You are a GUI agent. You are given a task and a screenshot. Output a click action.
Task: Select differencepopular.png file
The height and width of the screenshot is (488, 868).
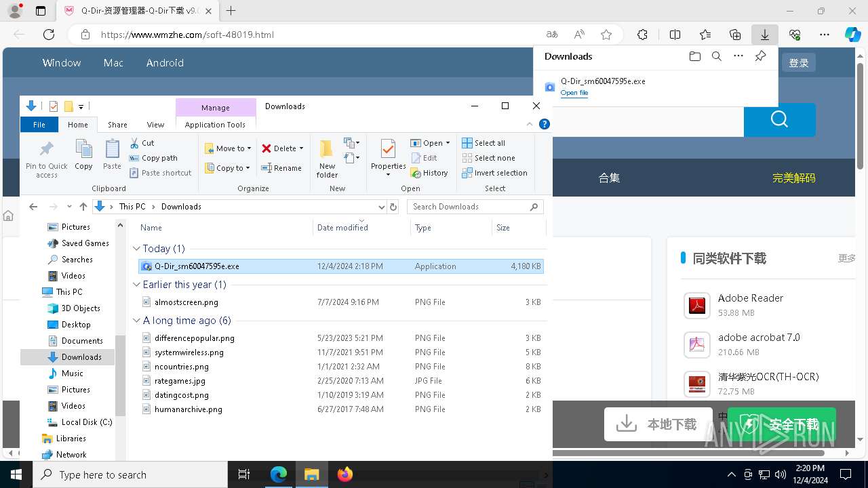coord(340,338)
